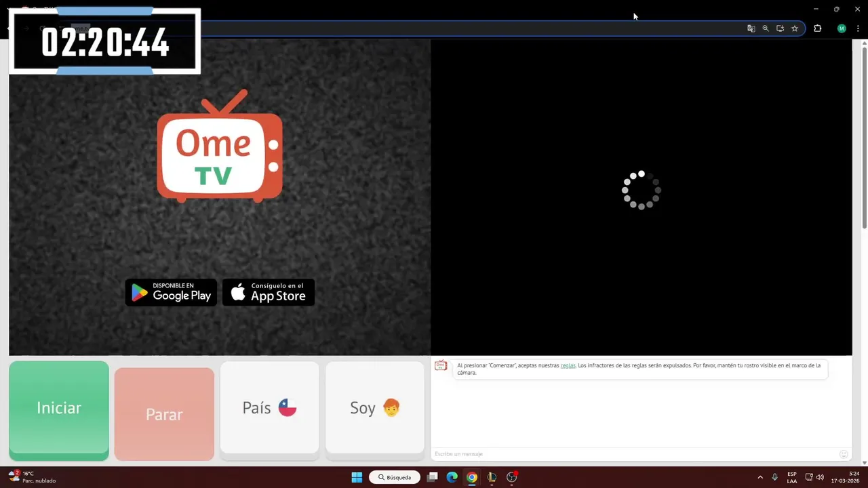
Task: Open the weather widget showing 16°C
Action: click(33, 477)
